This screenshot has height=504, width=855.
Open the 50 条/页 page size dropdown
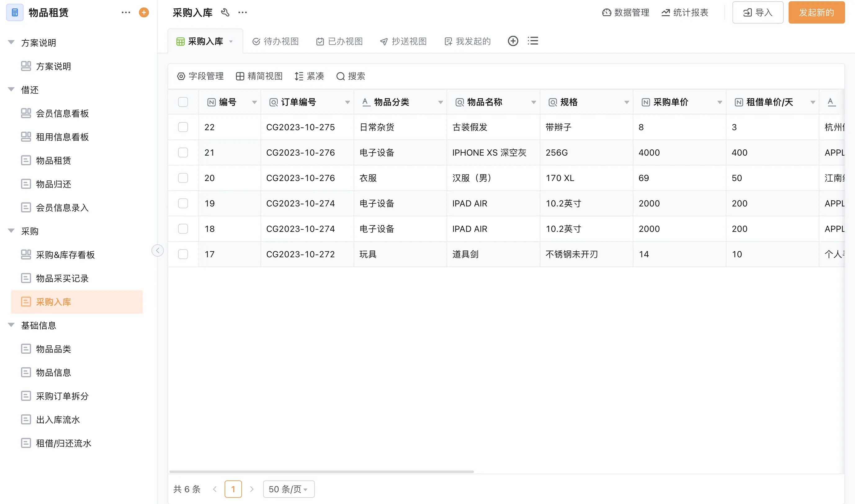[289, 489]
